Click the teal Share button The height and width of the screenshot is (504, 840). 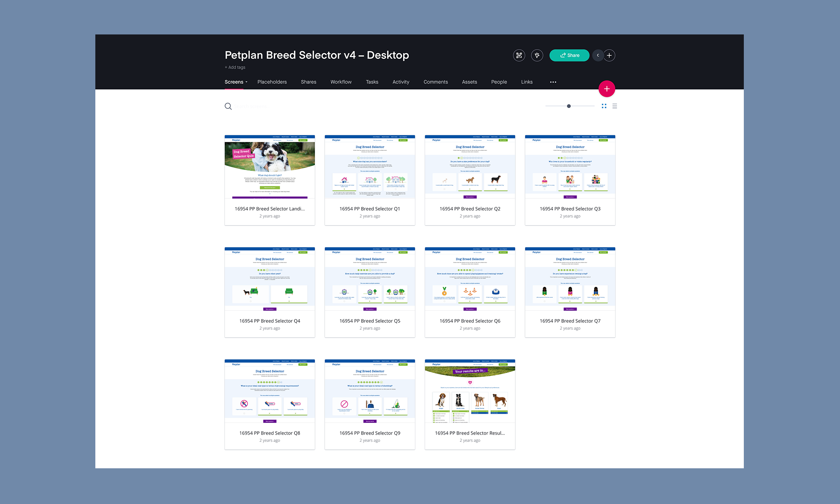coord(569,55)
